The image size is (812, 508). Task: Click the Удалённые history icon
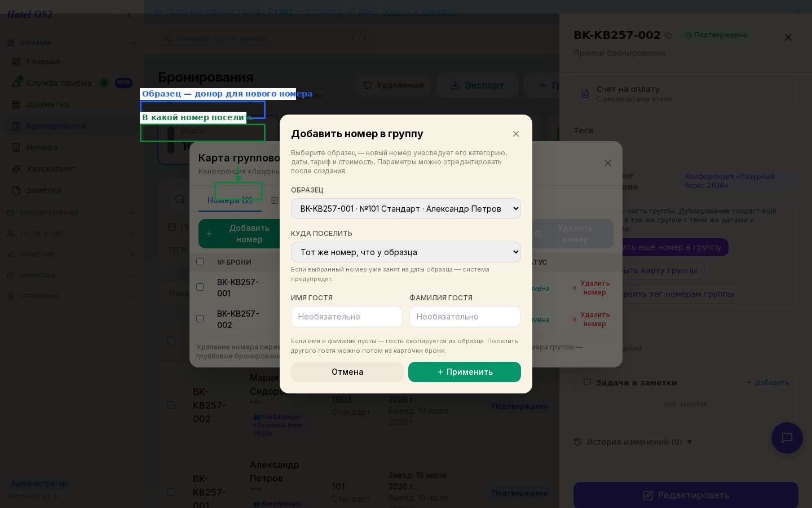click(368, 85)
